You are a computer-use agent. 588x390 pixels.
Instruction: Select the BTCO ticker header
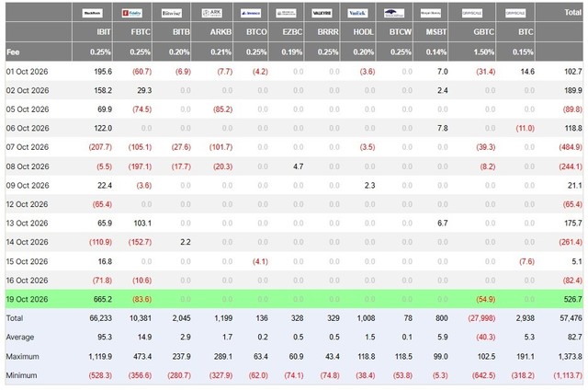(256, 32)
